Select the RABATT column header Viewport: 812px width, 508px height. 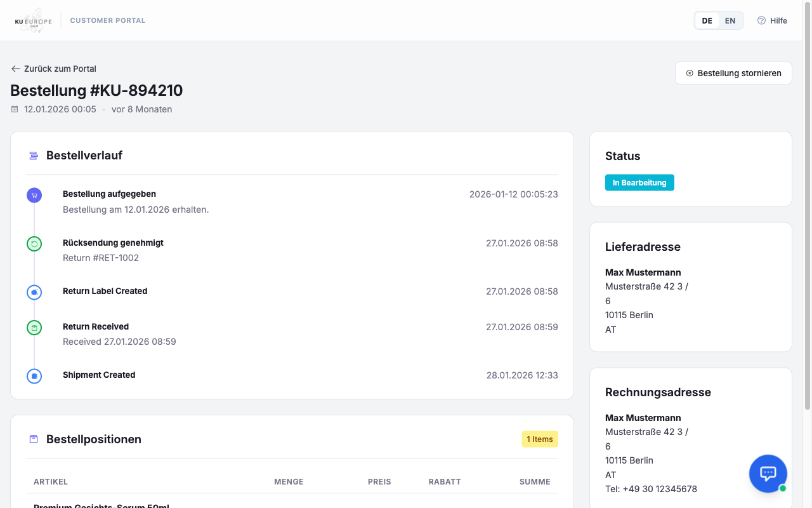(445, 481)
